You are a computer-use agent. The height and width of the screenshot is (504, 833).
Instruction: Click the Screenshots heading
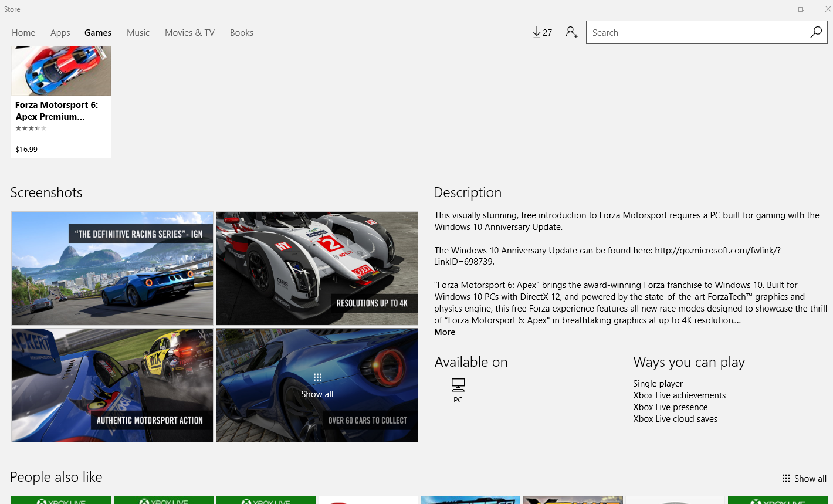46,192
